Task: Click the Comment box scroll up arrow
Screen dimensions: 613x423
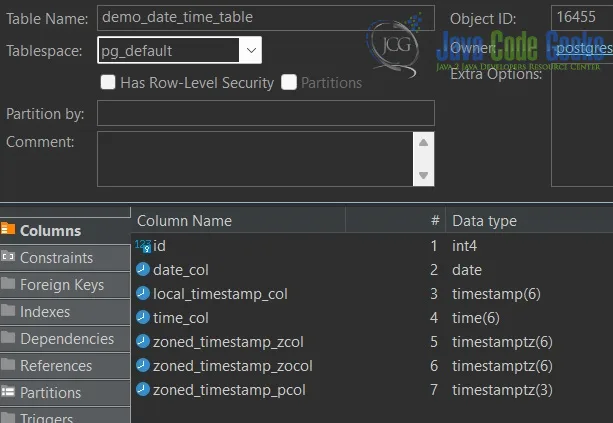Action: pyautogui.click(x=423, y=143)
